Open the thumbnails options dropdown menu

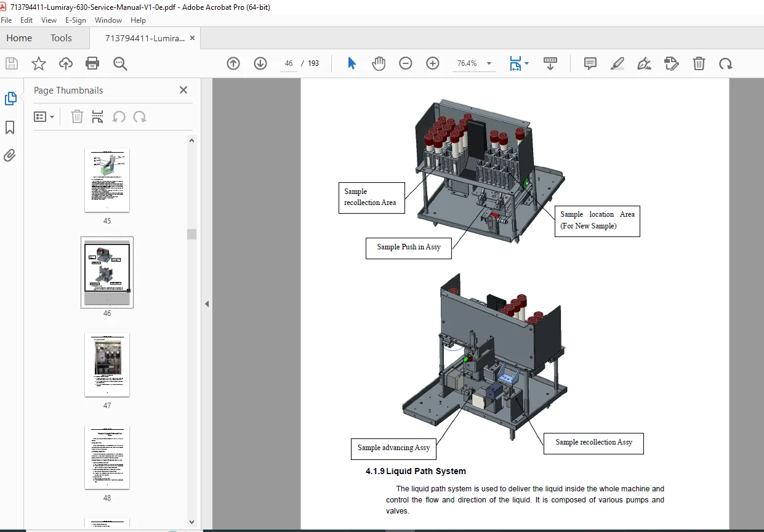44,116
